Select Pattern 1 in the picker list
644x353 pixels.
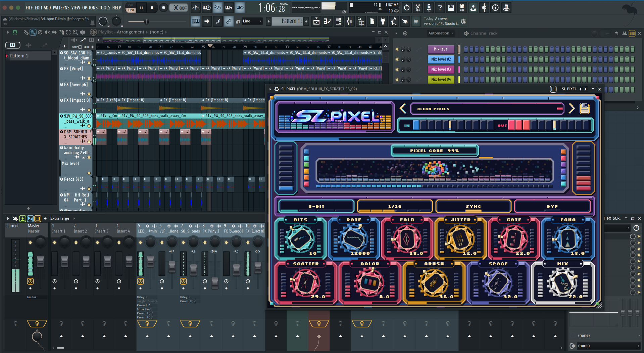(x=28, y=56)
